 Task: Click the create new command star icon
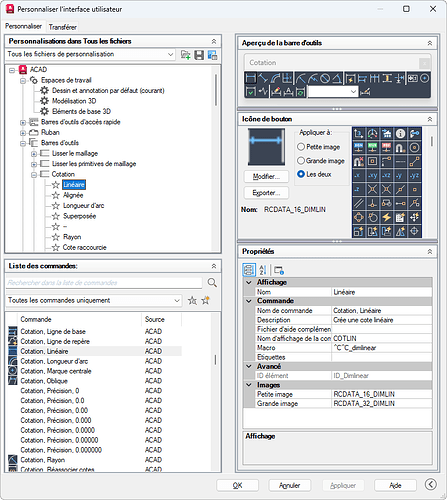tap(206, 300)
